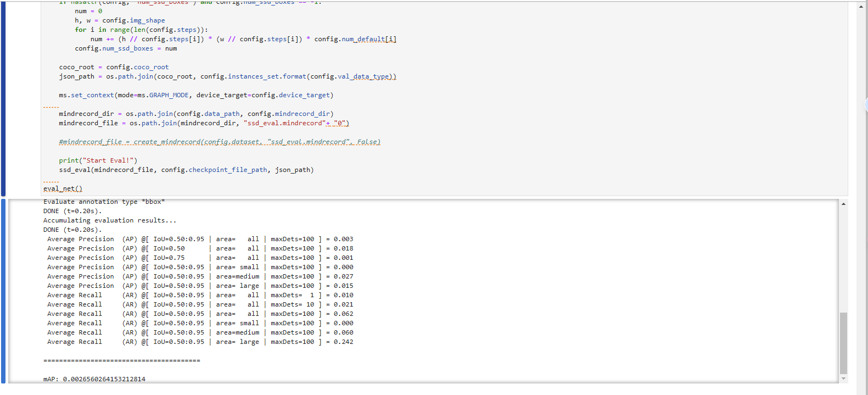The width and height of the screenshot is (868, 395).
Task: Collapse the code cell via its left blue bar
Action: (x=3, y=99)
